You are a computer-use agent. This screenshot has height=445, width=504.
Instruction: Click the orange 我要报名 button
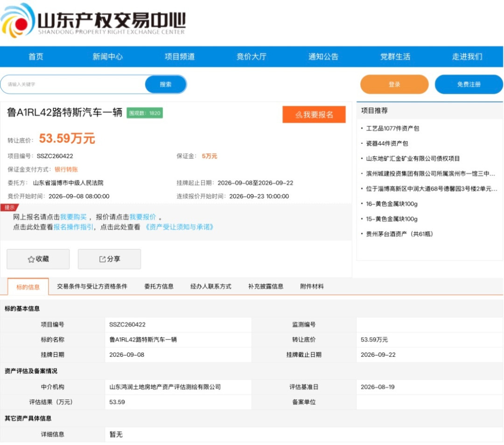click(314, 114)
